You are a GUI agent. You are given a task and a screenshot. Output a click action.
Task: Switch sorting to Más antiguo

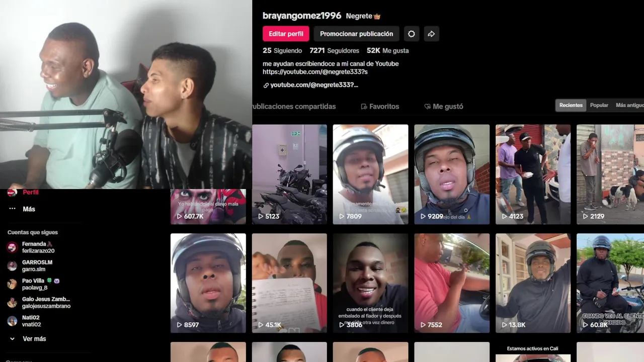(629, 105)
